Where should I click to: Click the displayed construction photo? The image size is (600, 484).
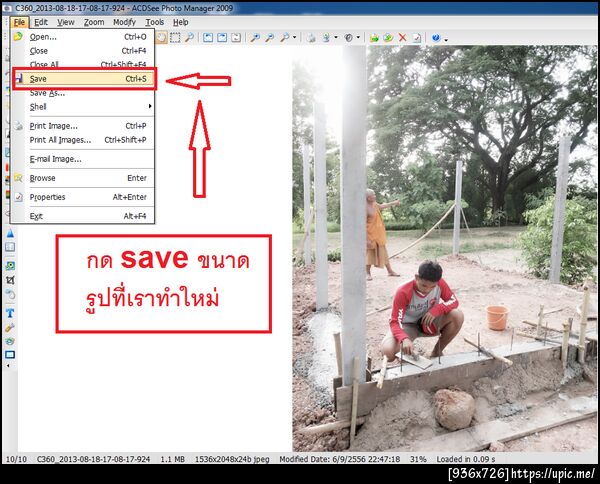coord(444,249)
